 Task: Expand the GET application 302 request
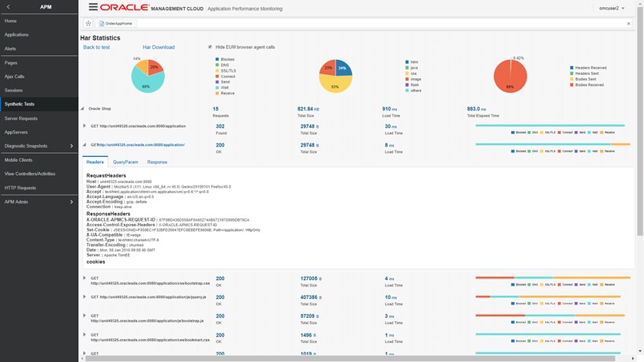tap(84, 126)
